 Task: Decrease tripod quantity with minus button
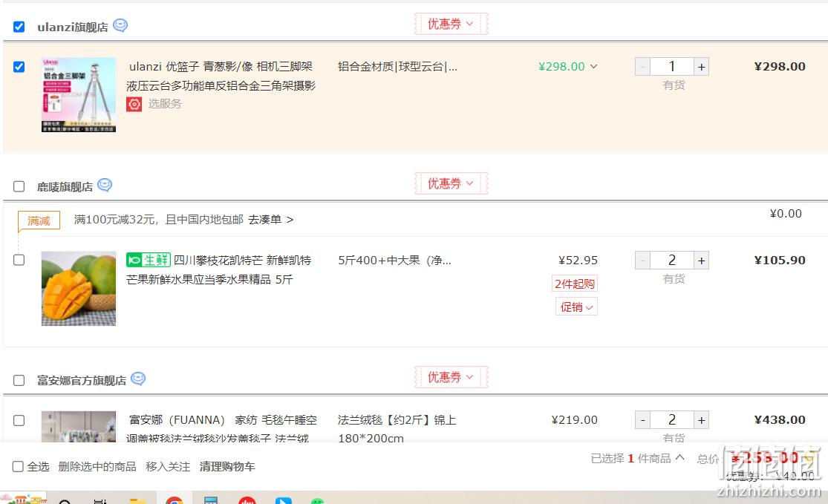(642, 67)
